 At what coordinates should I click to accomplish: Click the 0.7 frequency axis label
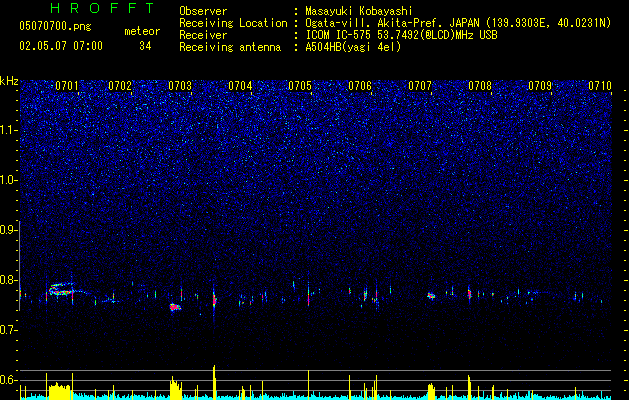pos(9,330)
